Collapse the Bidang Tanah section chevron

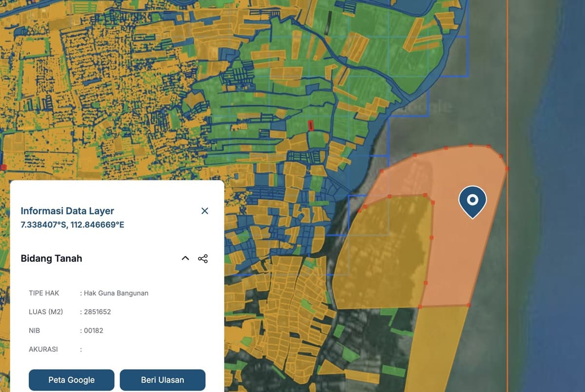185,258
